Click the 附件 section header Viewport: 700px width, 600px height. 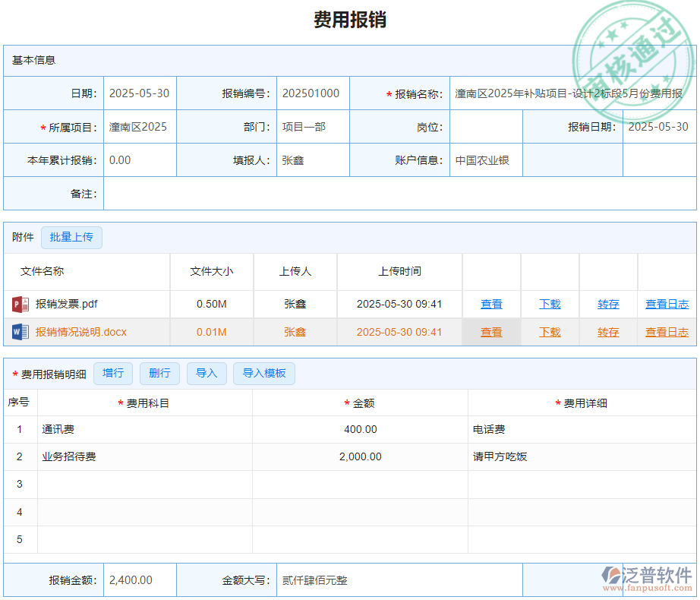click(x=21, y=237)
